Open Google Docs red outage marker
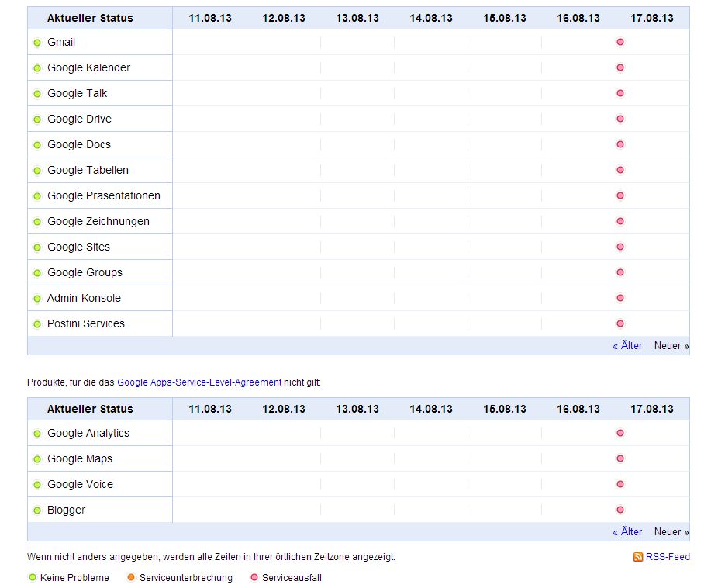This screenshot has height=588, width=718. coord(620,145)
